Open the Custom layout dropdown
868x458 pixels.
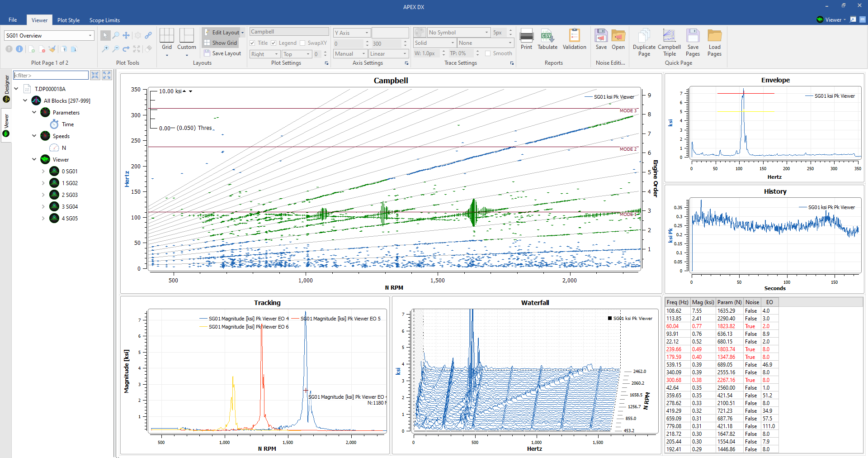[x=187, y=55]
